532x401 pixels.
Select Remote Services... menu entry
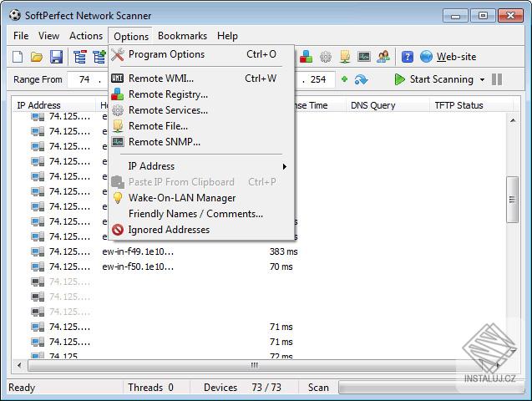[201, 110]
